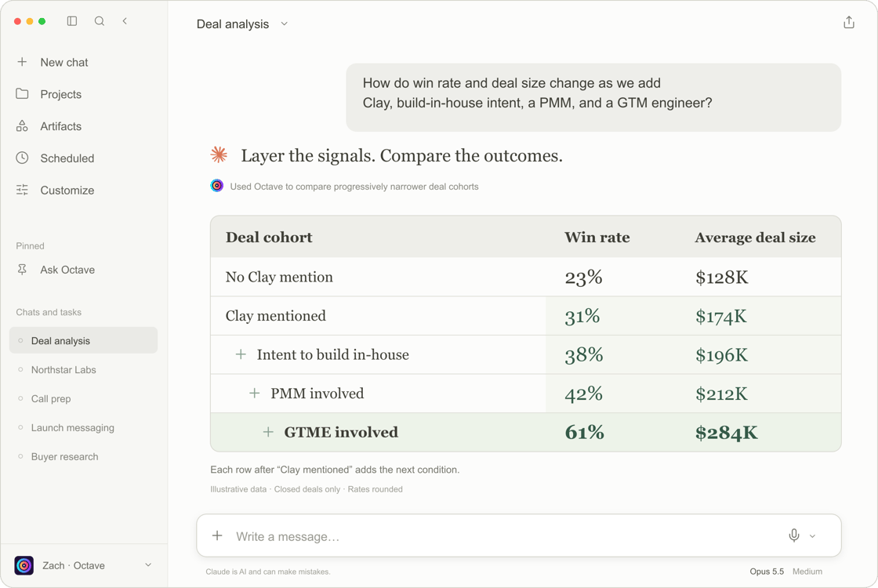This screenshot has width=878, height=588.
Task: Expand the Deal analysis title dropdown
Action: point(284,24)
